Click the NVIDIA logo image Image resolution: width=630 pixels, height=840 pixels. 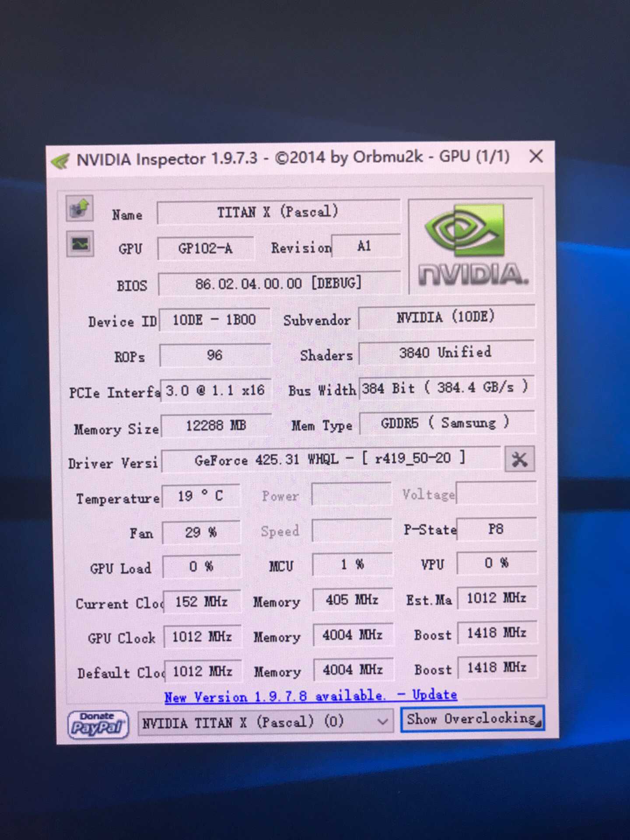click(x=471, y=246)
